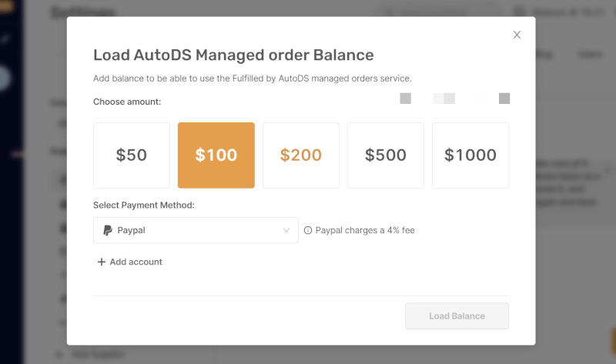The image size is (616, 364).
Task: Open the Paypal payment method dropdown
Action: pos(196,230)
